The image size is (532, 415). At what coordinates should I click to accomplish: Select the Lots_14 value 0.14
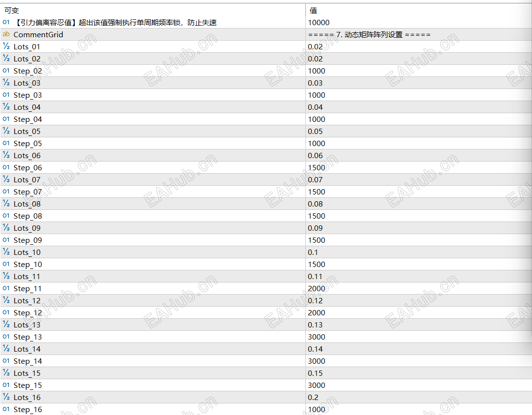(315, 349)
